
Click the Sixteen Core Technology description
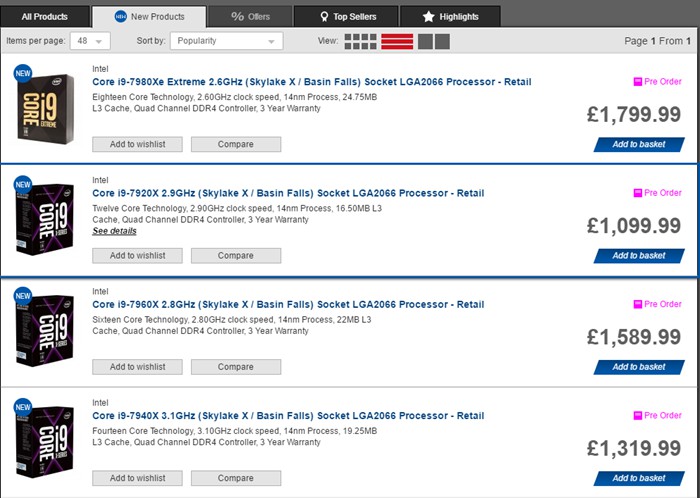pos(232,325)
